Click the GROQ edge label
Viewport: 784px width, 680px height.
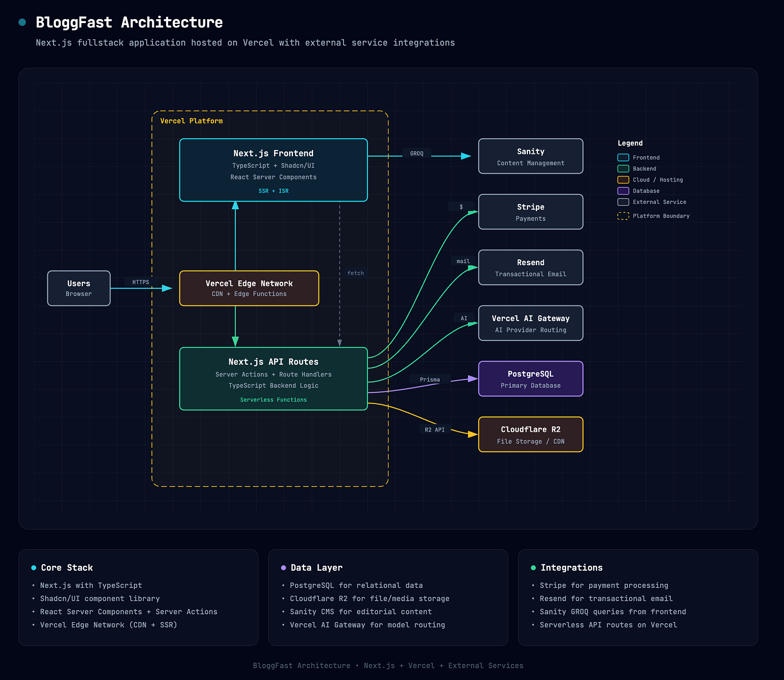(417, 153)
